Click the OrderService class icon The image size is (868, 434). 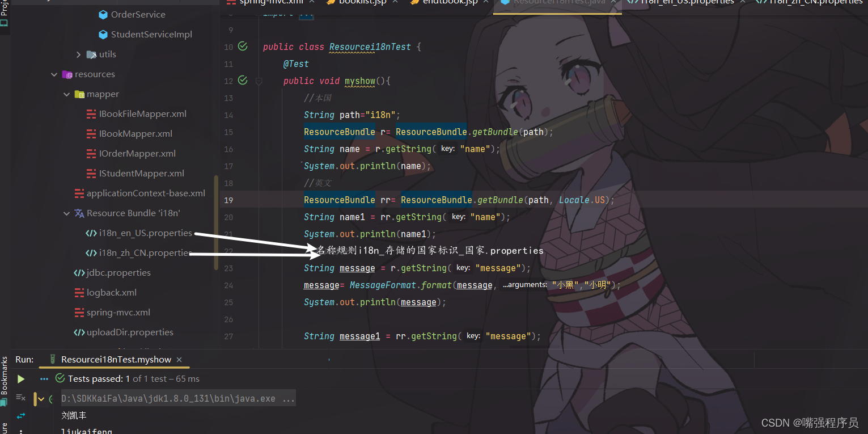click(103, 15)
